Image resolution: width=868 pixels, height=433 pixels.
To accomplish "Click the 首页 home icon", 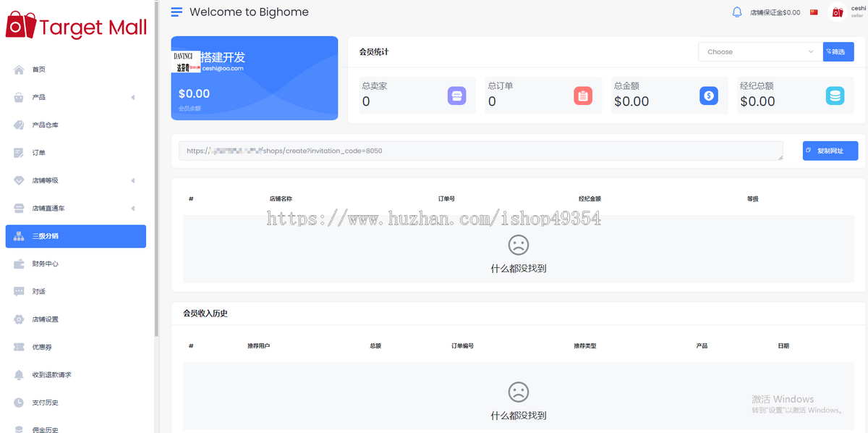I will [19, 70].
